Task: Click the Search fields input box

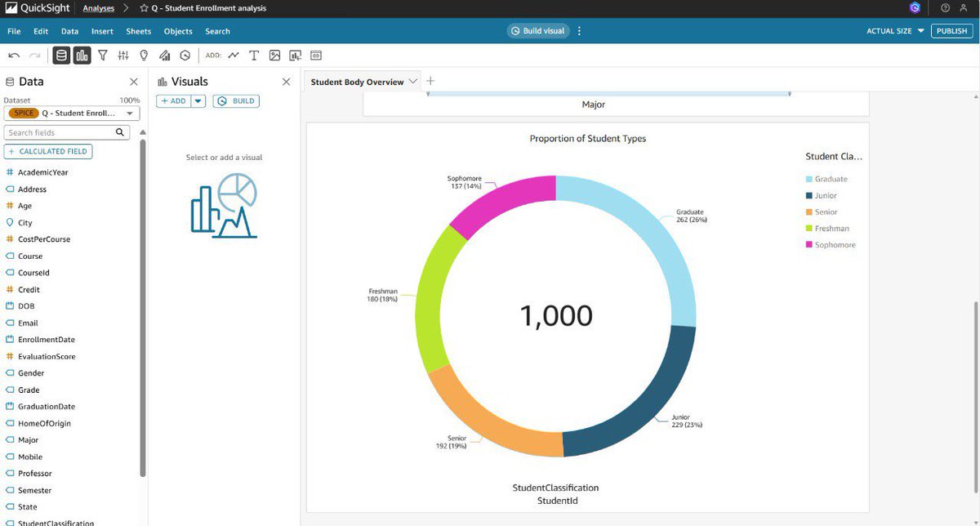Action: (x=61, y=131)
